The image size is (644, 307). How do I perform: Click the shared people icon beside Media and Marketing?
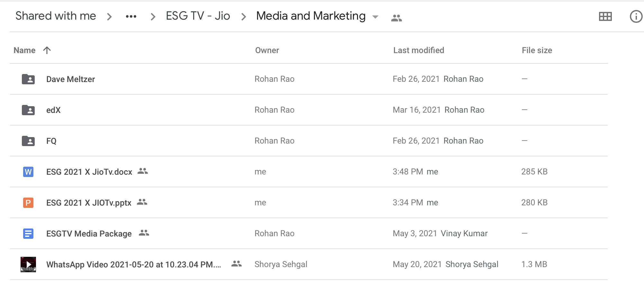397,18
